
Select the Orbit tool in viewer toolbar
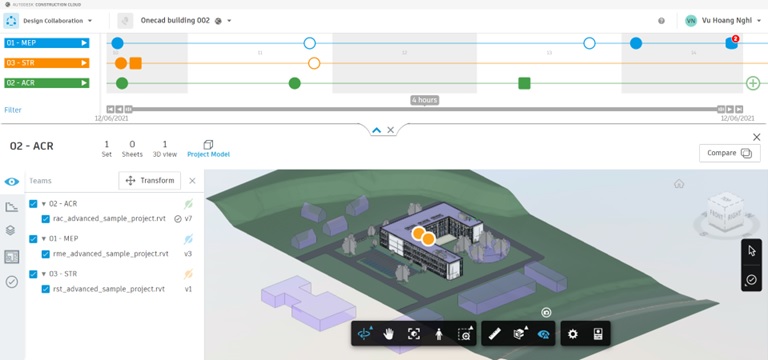coord(364,334)
